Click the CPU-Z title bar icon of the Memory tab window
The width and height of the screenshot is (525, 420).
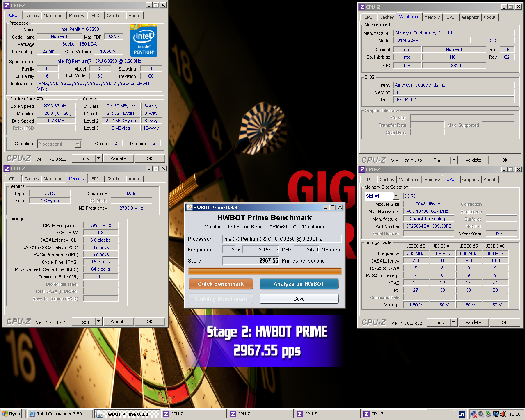tap(7, 169)
